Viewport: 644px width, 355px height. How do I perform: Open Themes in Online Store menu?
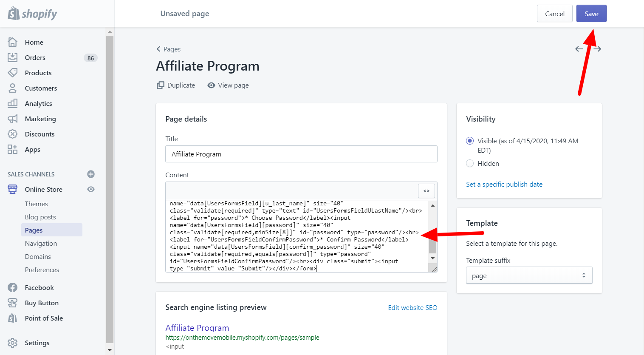pyautogui.click(x=37, y=204)
